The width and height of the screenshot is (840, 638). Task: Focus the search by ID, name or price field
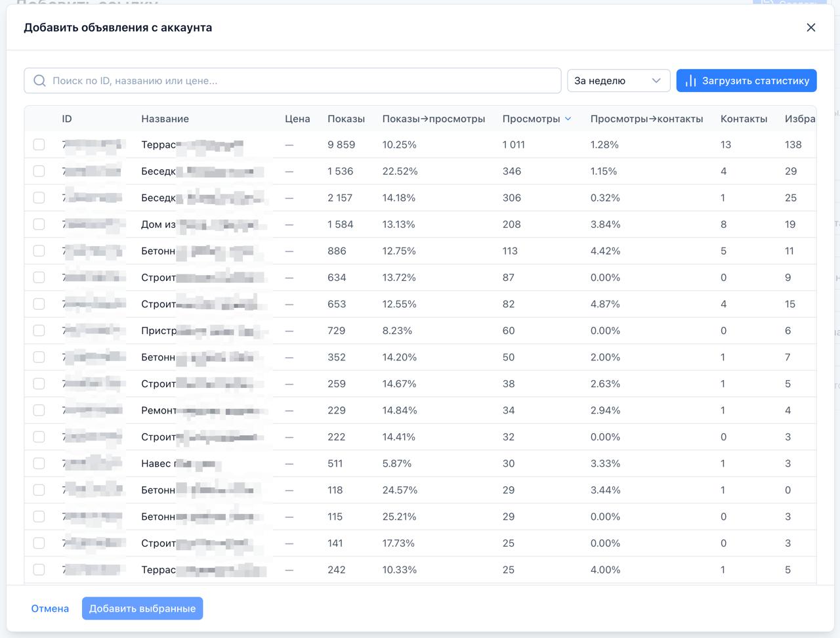(302, 81)
